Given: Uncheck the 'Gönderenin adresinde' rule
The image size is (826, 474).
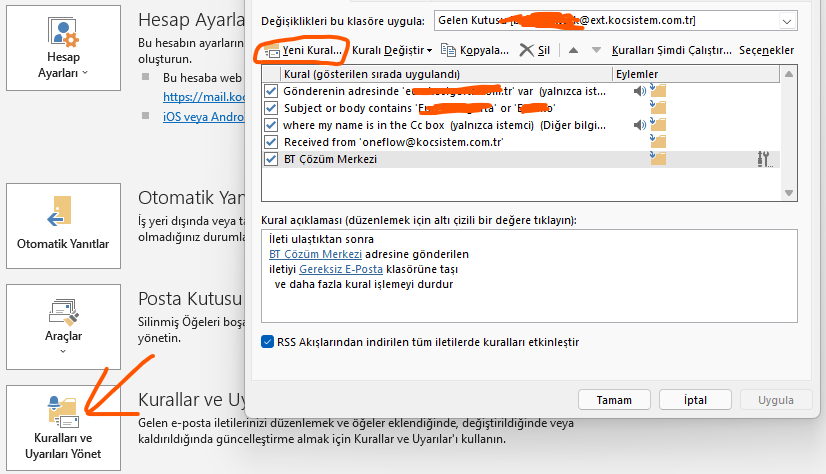Looking at the screenshot, I should pyautogui.click(x=271, y=91).
